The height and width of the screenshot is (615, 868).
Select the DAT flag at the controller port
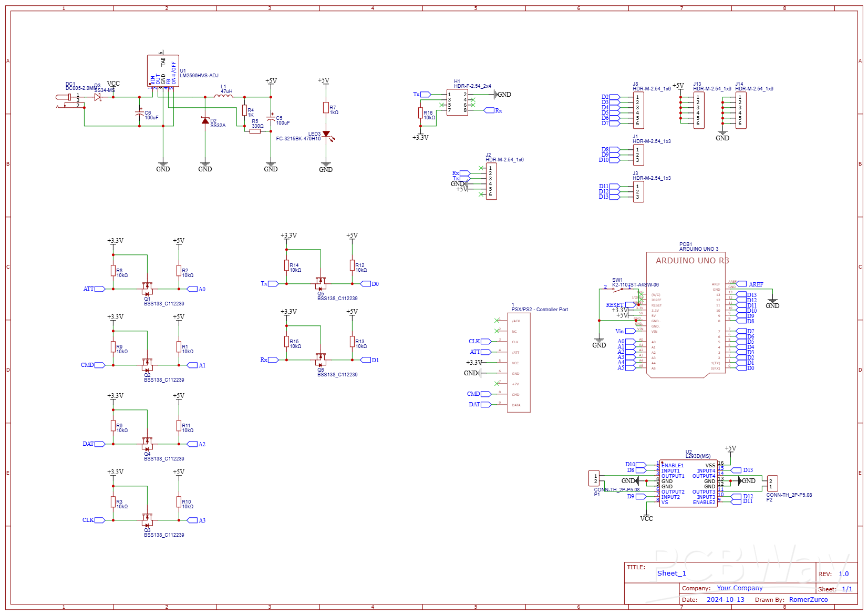click(x=480, y=405)
